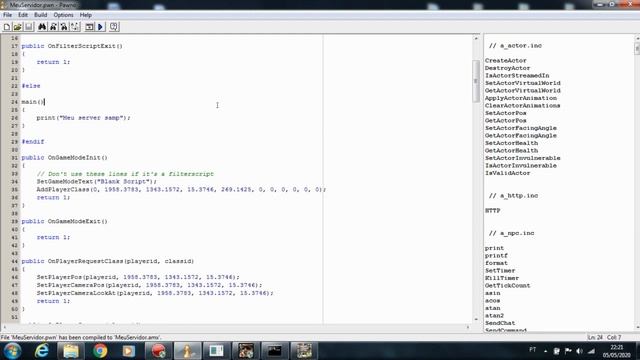Create a new file via toolbar

point(7,27)
